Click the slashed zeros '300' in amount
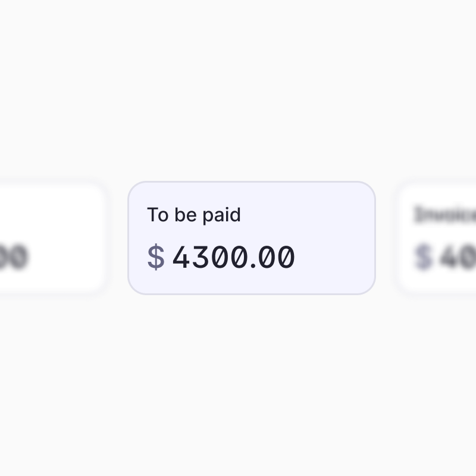476x476 pixels. (220, 257)
